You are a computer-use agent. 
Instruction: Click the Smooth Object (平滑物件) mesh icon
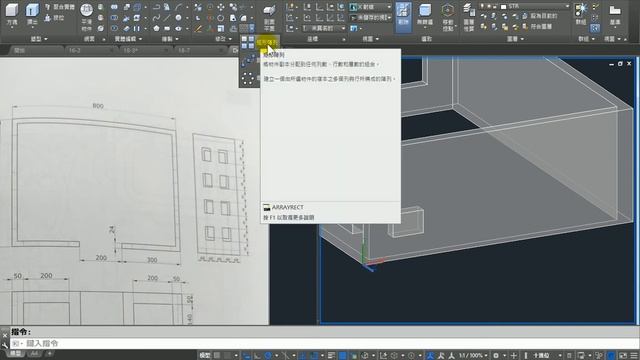pos(87,11)
